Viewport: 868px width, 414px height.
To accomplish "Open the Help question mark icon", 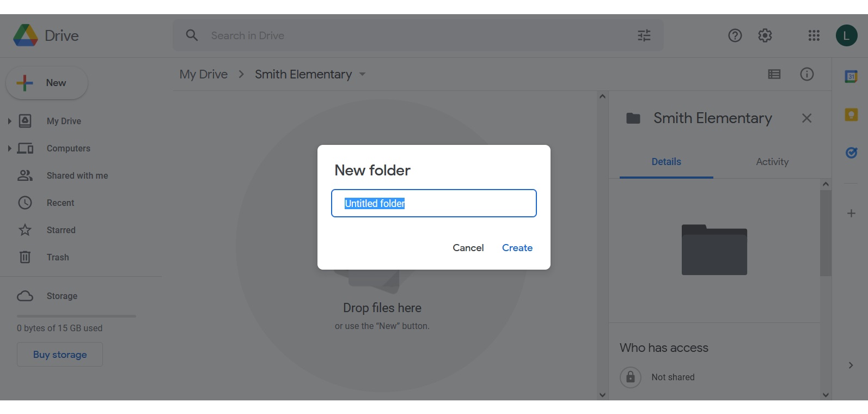I will click(x=735, y=35).
